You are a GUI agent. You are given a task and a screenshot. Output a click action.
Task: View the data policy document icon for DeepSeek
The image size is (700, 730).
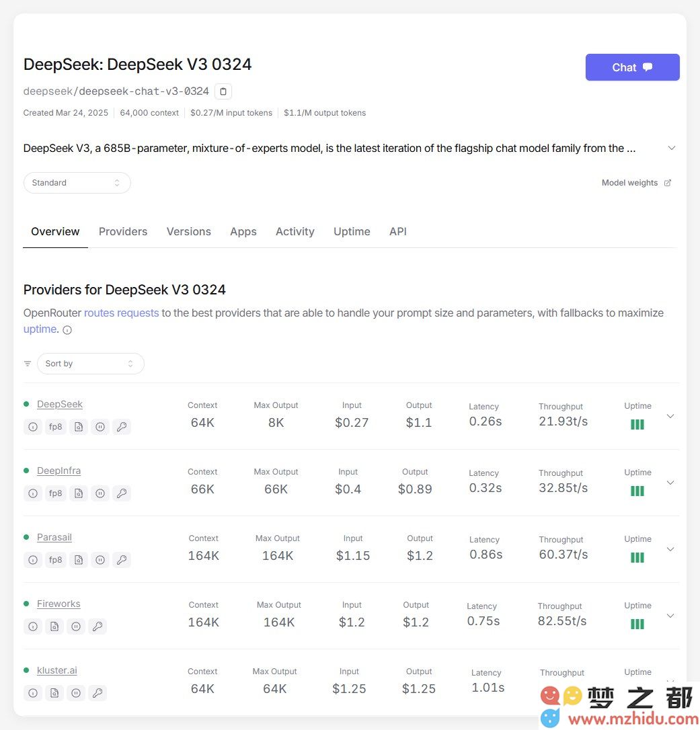pyautogui.click(x=78, y=426)
